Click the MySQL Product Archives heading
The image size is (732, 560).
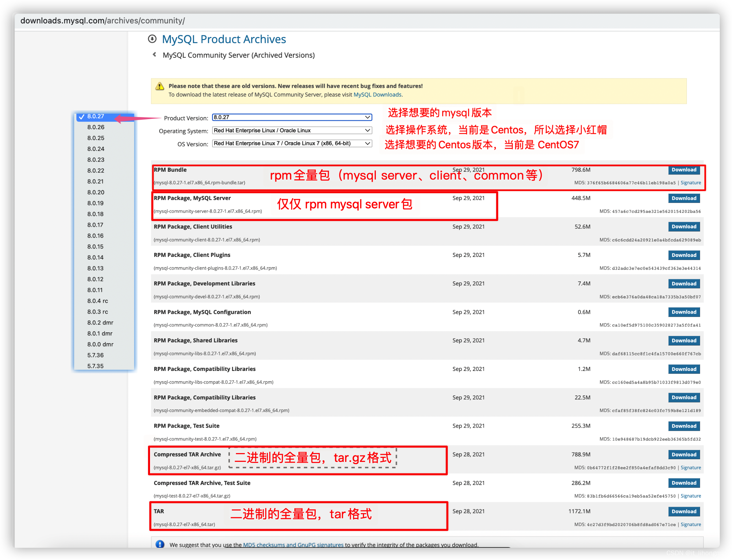click(224, 39)
